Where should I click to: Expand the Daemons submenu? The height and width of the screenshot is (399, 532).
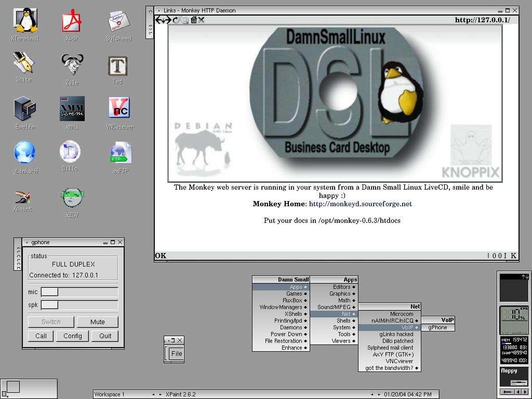(281, 328)
